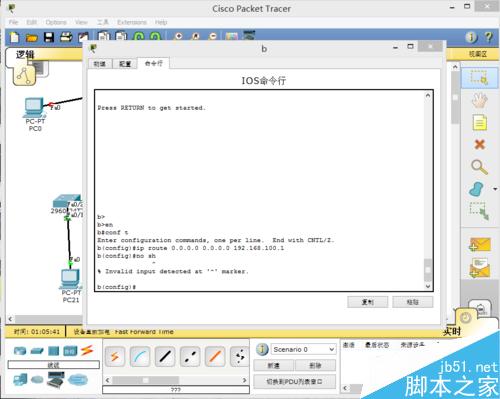Select the Move Layout hand tool
This screenshot has width=500, height=399.
pos(479,100)
